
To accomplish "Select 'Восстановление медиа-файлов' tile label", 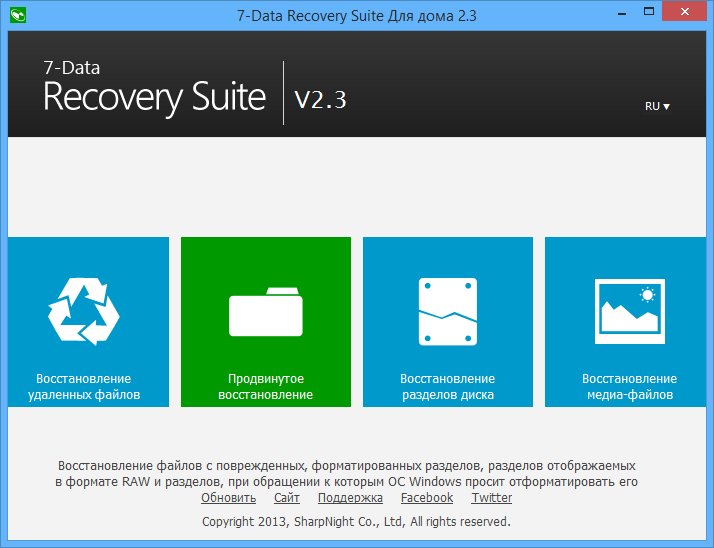I will [x=630, y=387].
